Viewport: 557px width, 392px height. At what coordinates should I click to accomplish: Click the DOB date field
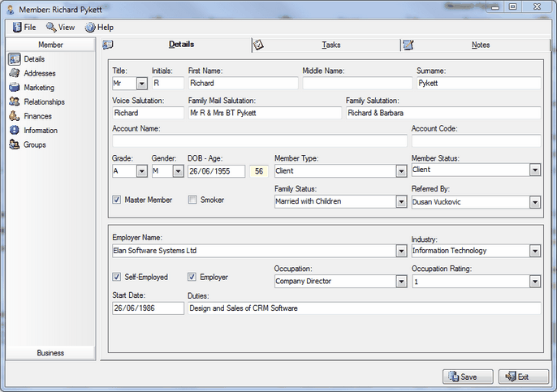(216, 171)
